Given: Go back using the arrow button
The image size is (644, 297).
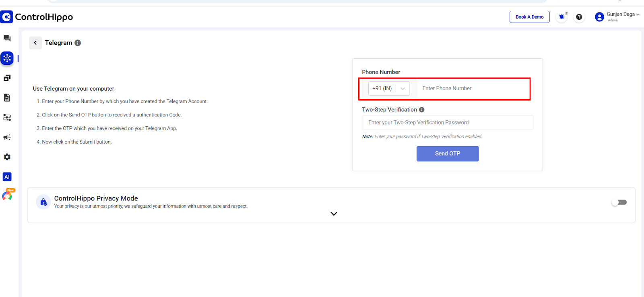Looking at the screenshot, I should tap(35, 43).
